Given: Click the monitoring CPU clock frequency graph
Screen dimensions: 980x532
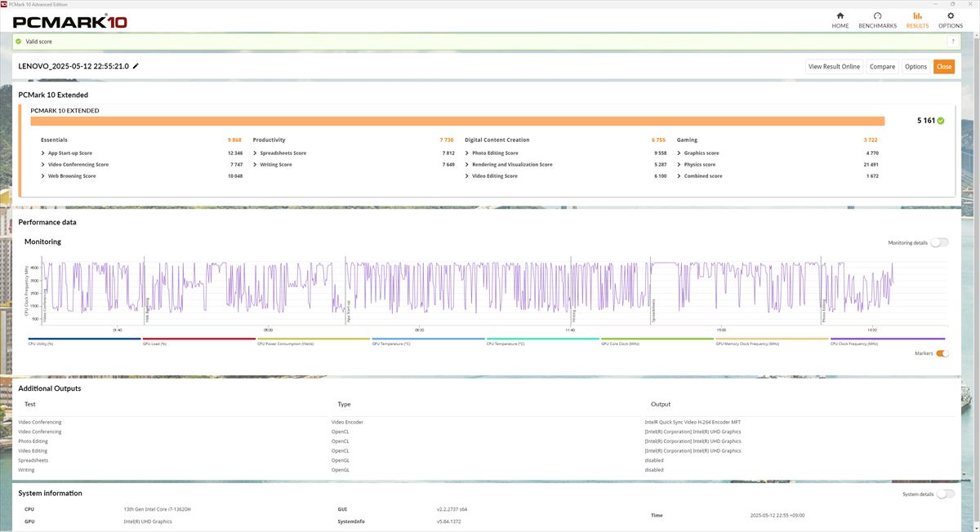Looking at the screenshot, I should tap(490, 290).
